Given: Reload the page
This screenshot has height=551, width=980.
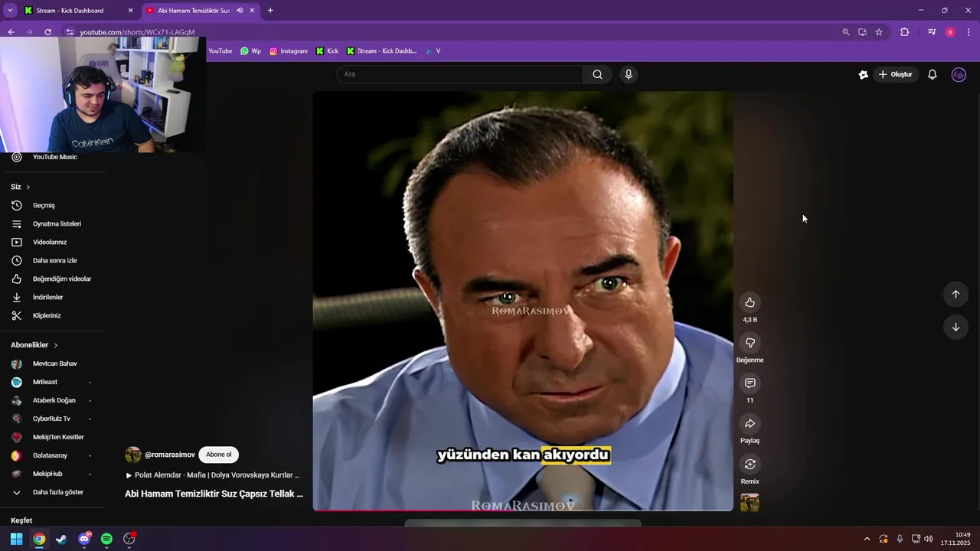Looking at the screenshot, I should [47, 32].
